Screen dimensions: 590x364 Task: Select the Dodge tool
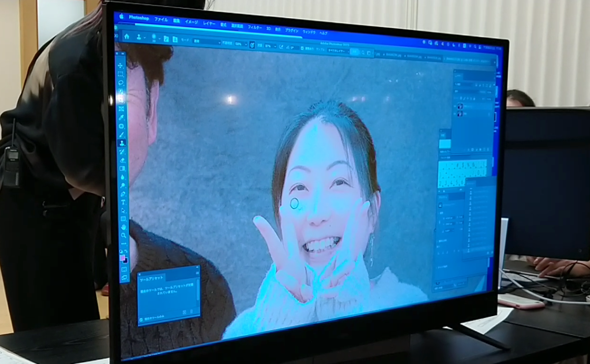click(x=123, y=185)
